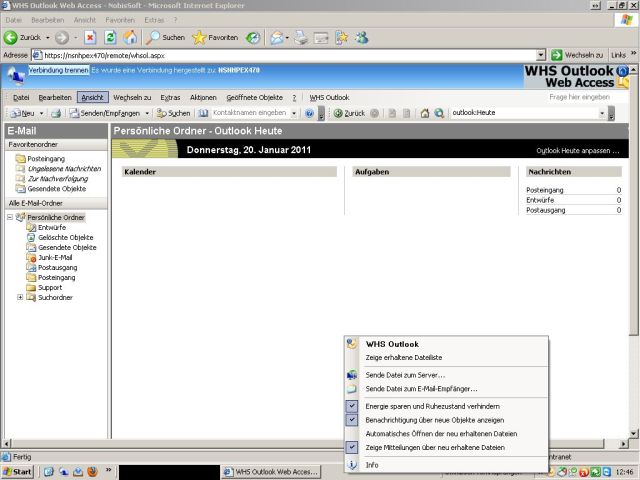This screenshot has width=640, height=480.
Task: Click Outlook Suchen toolbar button
Action: [x=173, y=113]
